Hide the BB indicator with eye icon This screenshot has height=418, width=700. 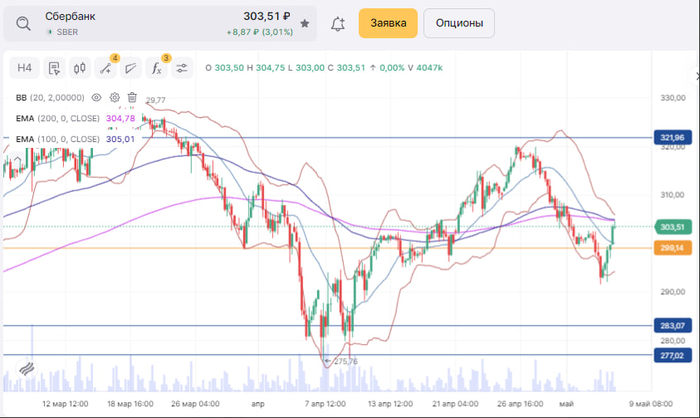97,98
